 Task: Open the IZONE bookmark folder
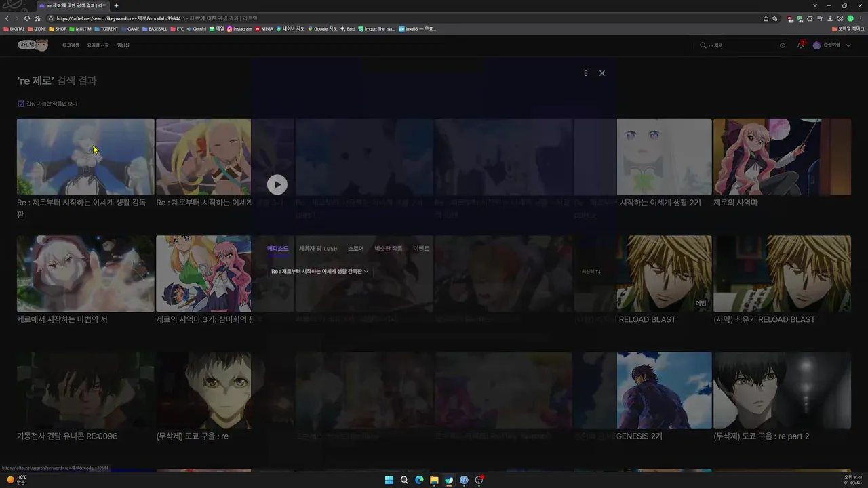click(x=37, y=29)
